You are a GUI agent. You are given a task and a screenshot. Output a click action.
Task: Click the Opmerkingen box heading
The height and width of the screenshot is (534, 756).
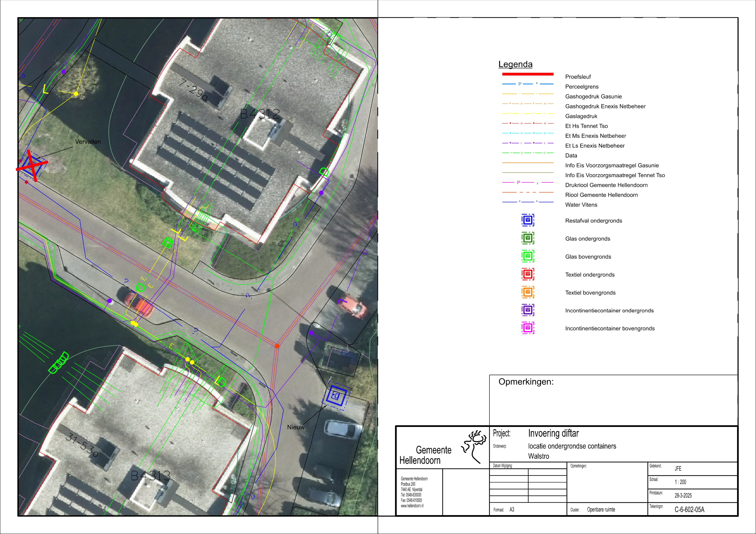click(x=526, y=382)
